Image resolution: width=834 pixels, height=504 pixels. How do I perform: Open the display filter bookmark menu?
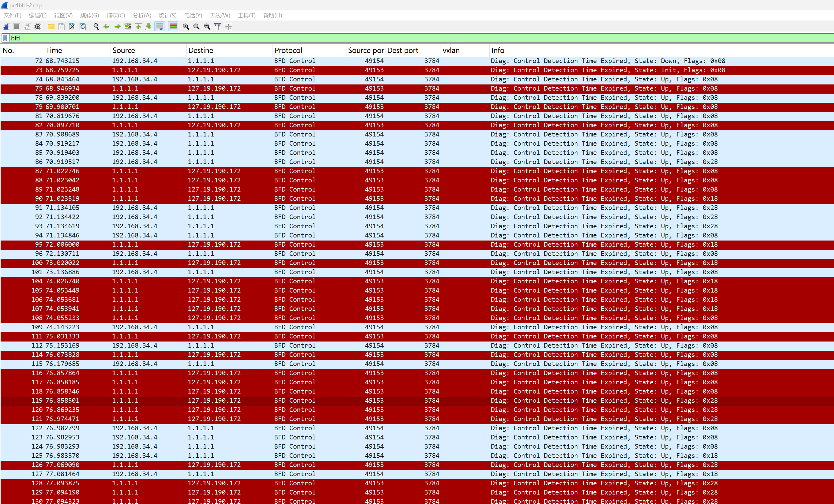tap(5, 38)
